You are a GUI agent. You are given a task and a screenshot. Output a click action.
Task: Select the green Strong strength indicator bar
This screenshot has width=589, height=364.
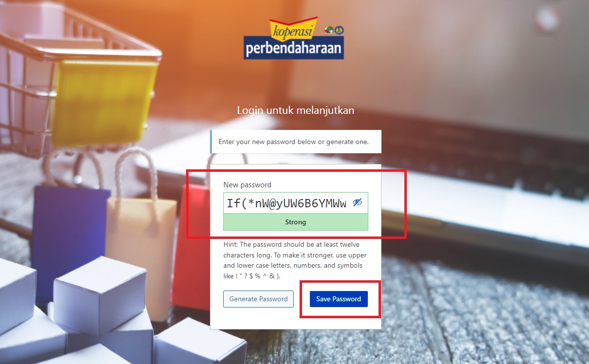click(295, 222)
